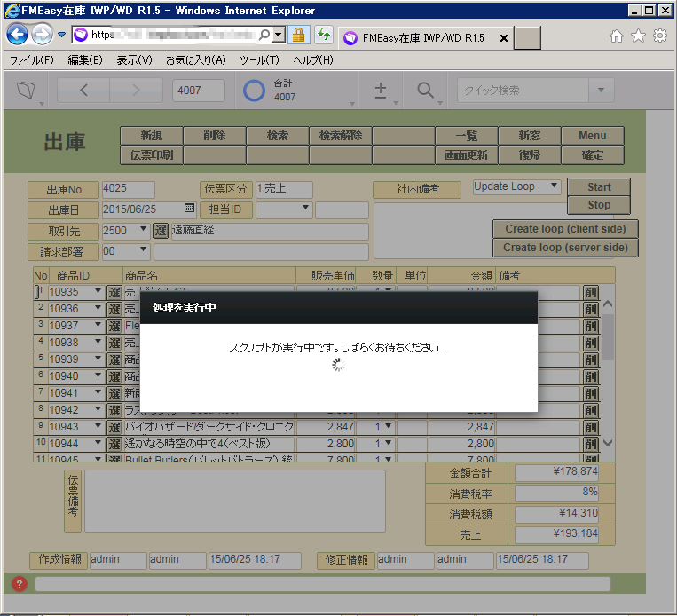Open IE Tools gear icon
Screen dimensions: 677x616
click(660, 36)
